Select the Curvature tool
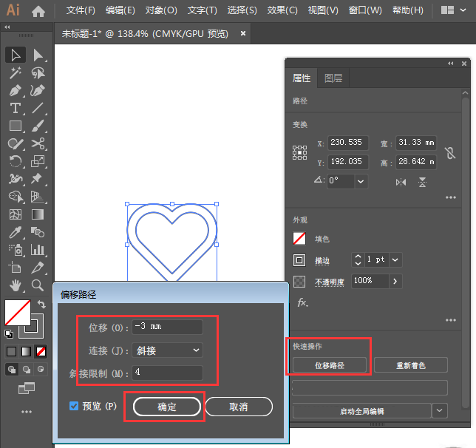 pos(38,90)
